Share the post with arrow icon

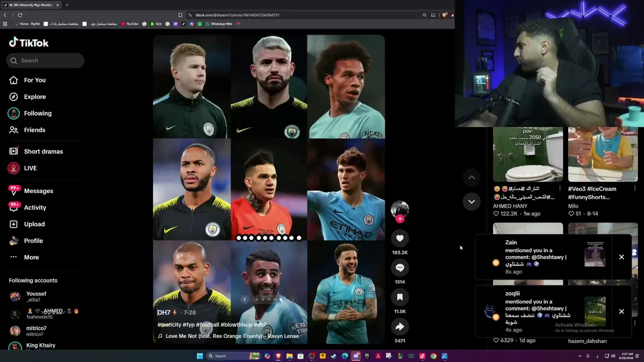400,327
